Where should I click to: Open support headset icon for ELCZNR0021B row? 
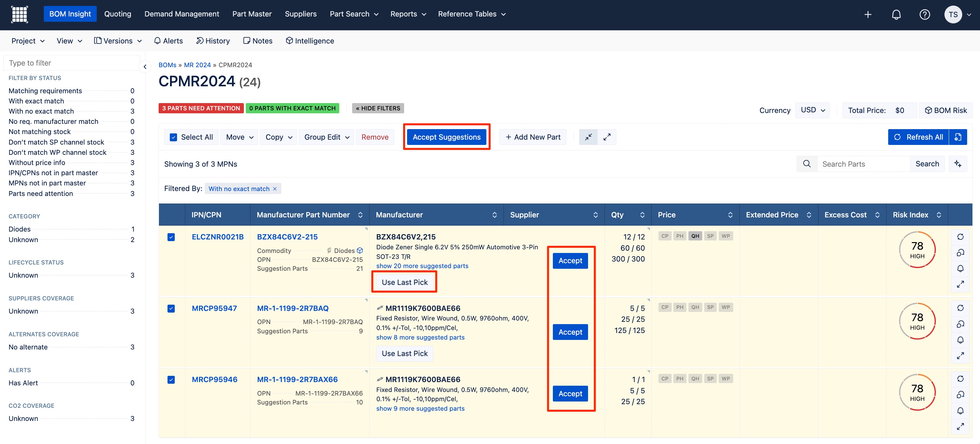[x=960, y=252]
